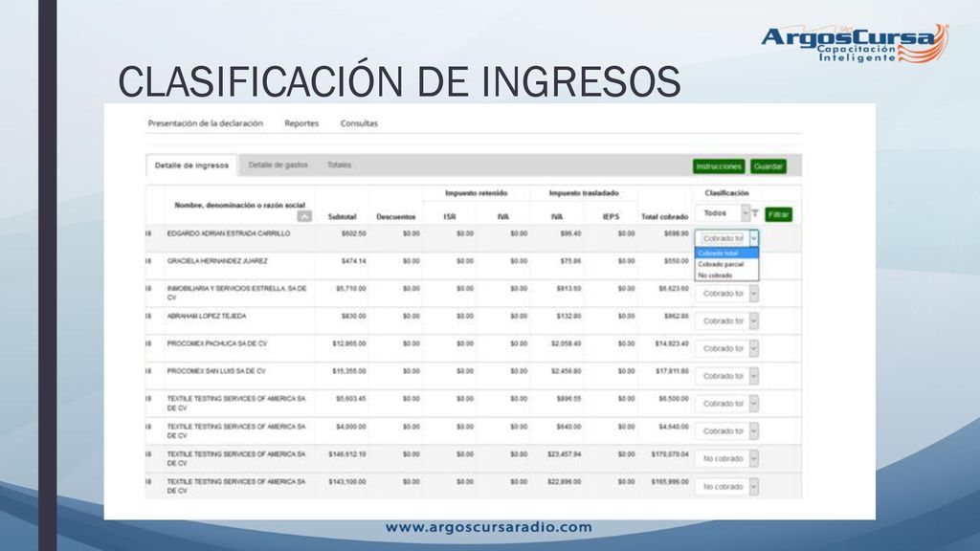Screen dimensions: 980x551
Task: Click the Total cobrado column header
Action: [x=664, y=217]
